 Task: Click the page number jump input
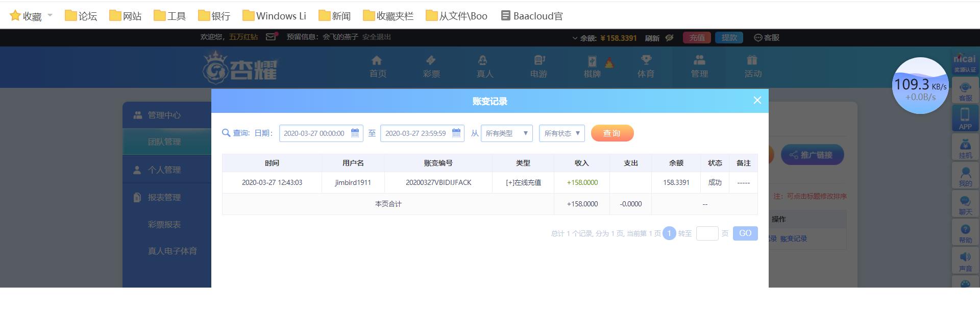707,233
